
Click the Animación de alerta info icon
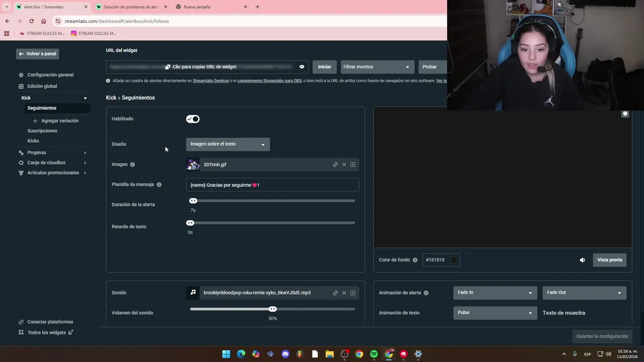coord(426,293)
